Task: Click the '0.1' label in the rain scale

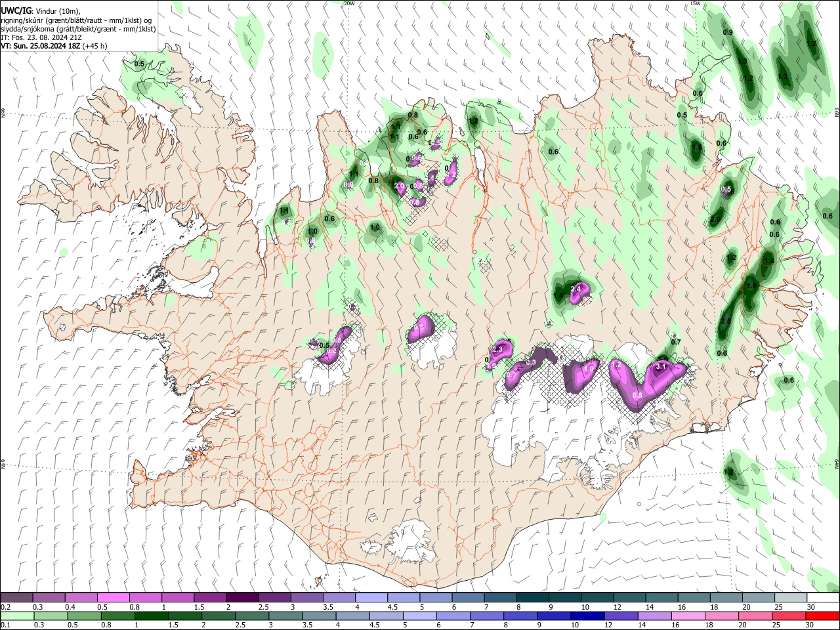Action: (x=6, y=625)
